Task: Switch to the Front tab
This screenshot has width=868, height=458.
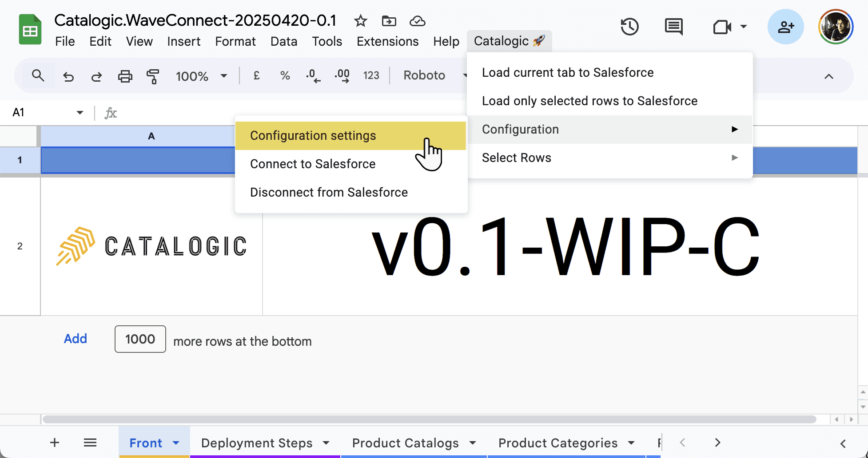Action: tap(146, 443)
